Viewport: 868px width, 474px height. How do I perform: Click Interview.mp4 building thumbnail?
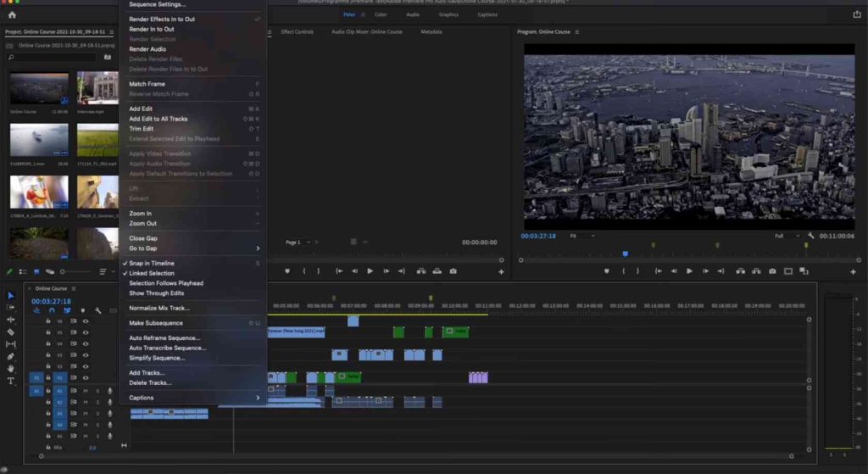pyautogui.click(x=97, y=88)
